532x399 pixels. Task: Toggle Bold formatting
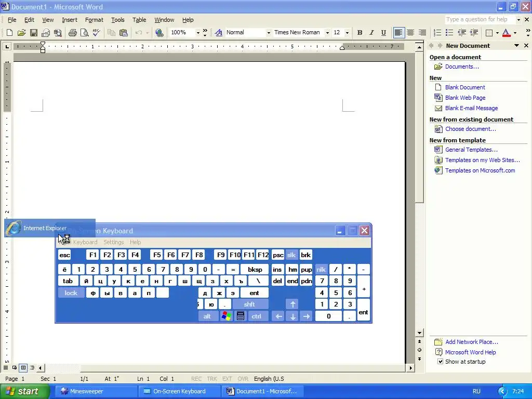[x=360, y=33]
